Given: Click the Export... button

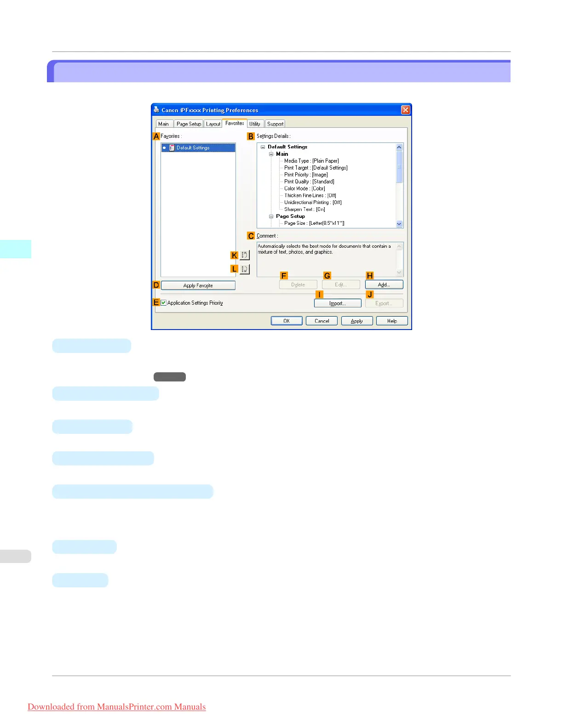Looking at the screenshot, I should (384, 303).
